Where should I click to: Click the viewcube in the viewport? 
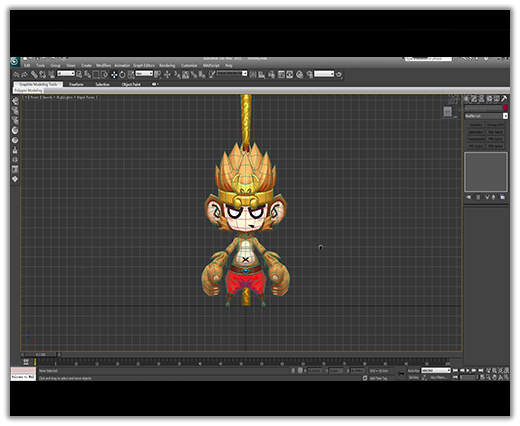448,111
